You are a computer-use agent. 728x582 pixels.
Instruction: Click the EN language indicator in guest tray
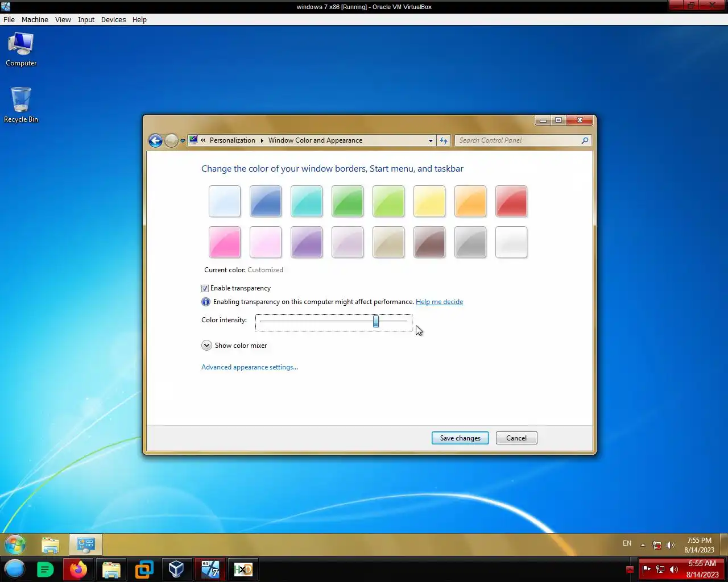(x=627, y=543)
